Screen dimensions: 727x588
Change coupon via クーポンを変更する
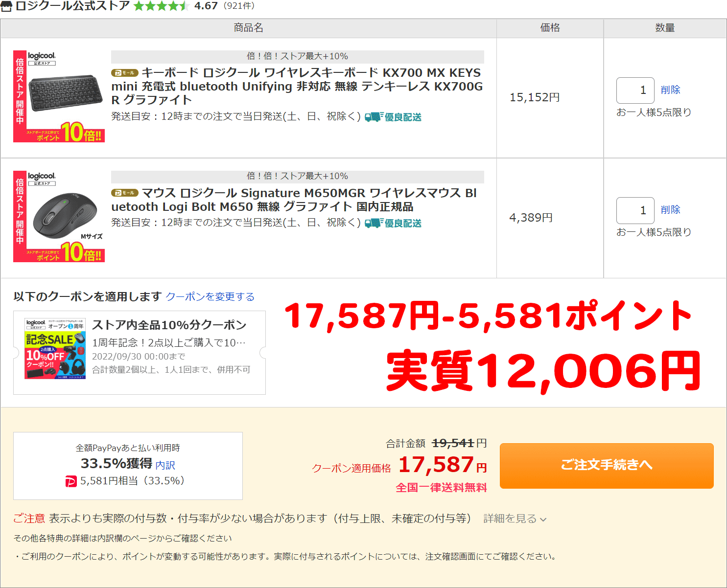point(210,296)
